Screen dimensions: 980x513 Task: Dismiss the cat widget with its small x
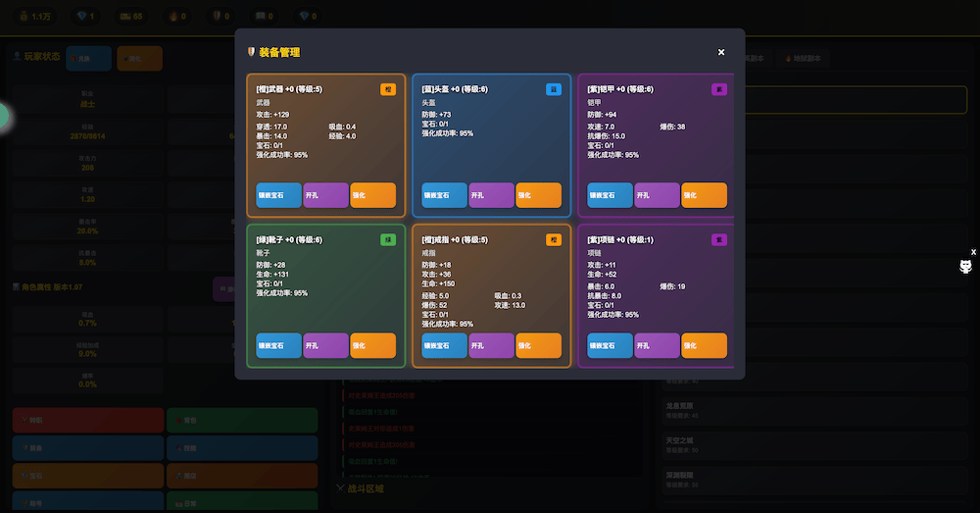973,252
